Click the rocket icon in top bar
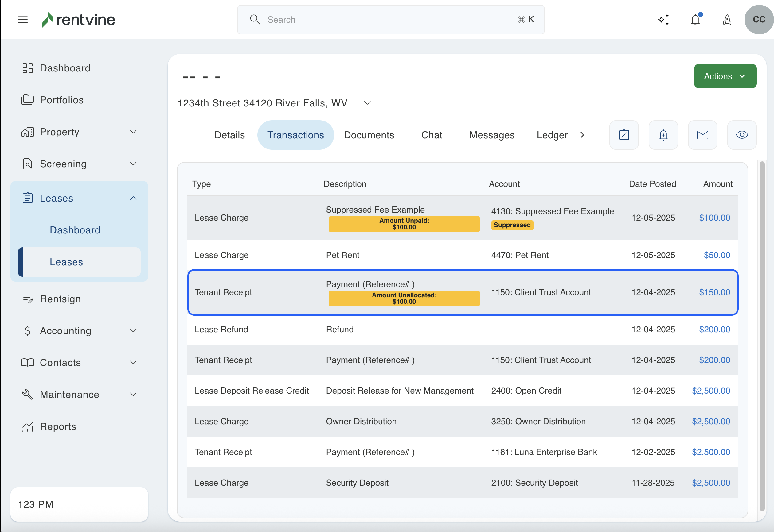 pos(727,20)
